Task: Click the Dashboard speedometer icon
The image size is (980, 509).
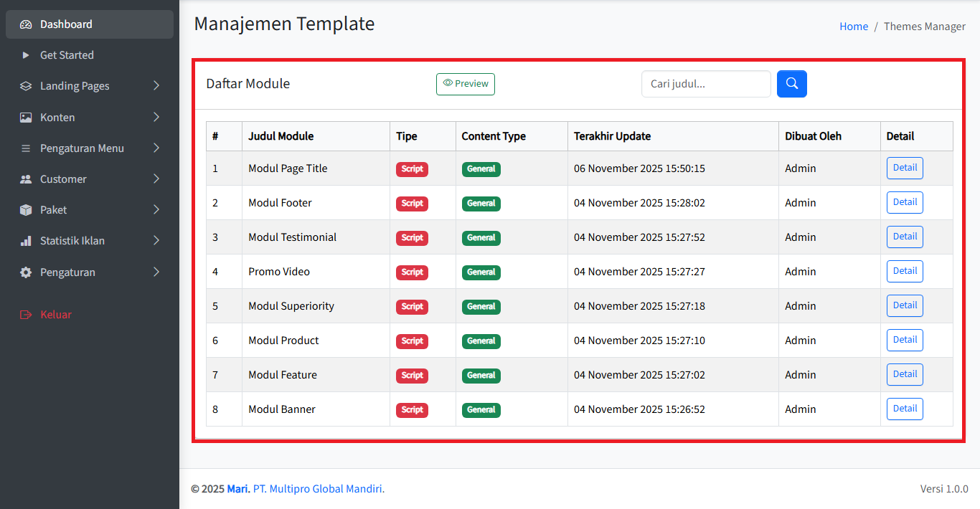Action: coord(26,24)
